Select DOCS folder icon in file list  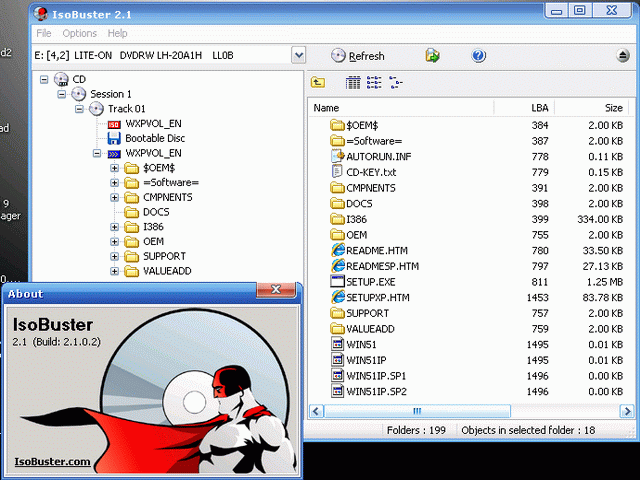(337, 203)
